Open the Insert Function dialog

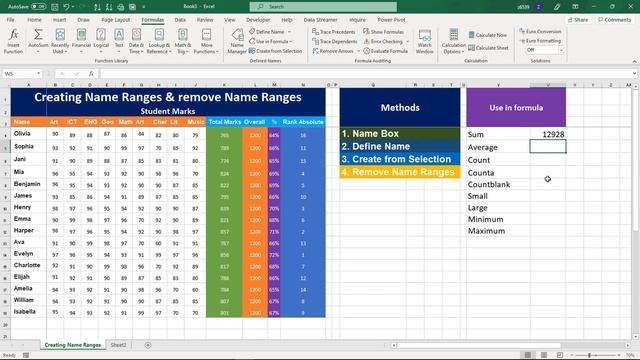13,41
